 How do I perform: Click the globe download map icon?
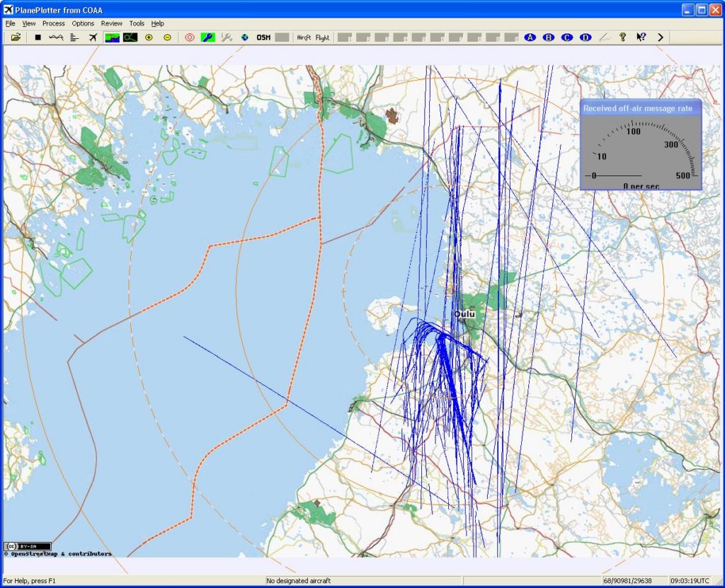[245, 38]
